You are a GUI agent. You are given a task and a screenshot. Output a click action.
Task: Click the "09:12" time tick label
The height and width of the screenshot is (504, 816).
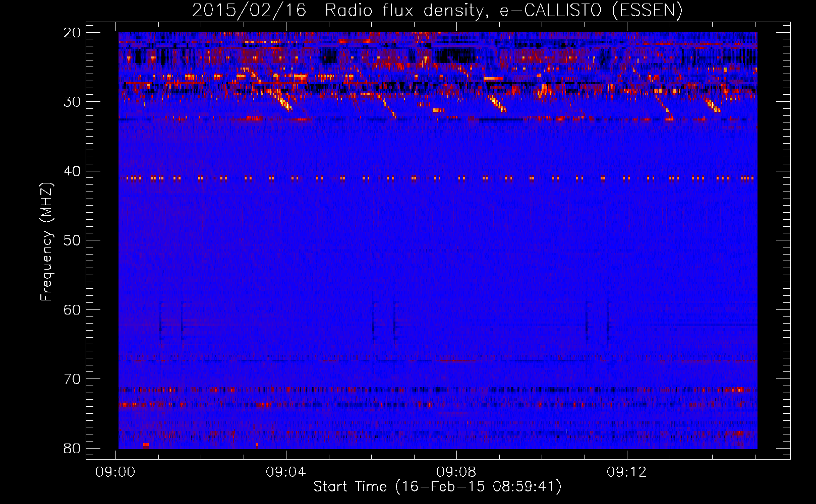[x=627, y=472]
